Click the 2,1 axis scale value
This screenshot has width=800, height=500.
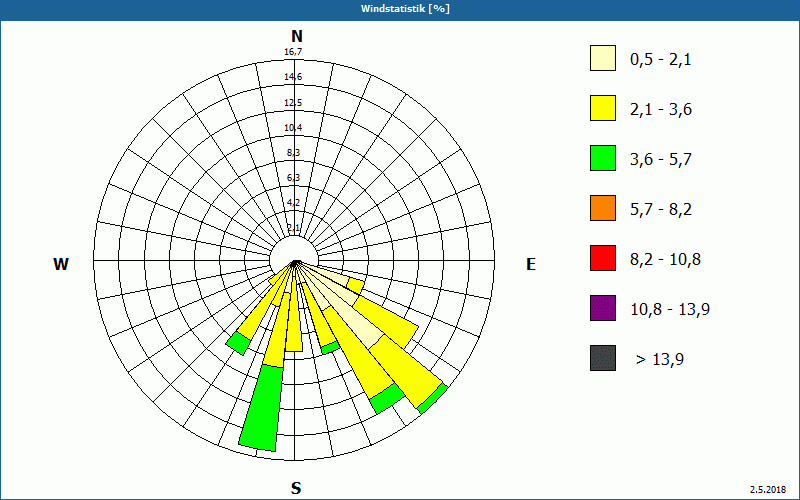293,228
